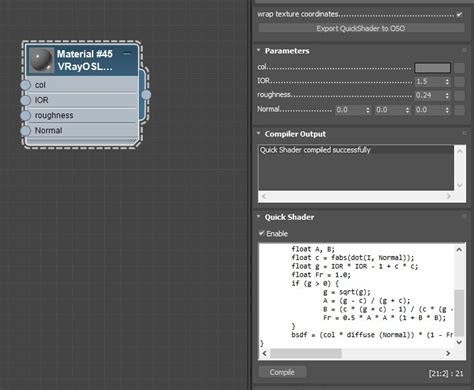Collapse the Compiler Output rollout

tap(259, 133)
